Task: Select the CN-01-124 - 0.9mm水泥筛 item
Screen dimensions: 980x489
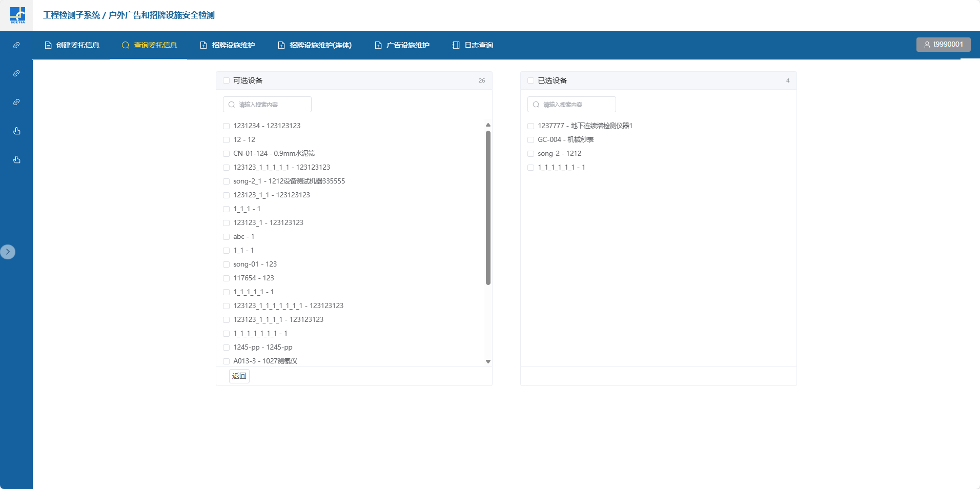Action: pyautogui.click(x=274, y=153)
